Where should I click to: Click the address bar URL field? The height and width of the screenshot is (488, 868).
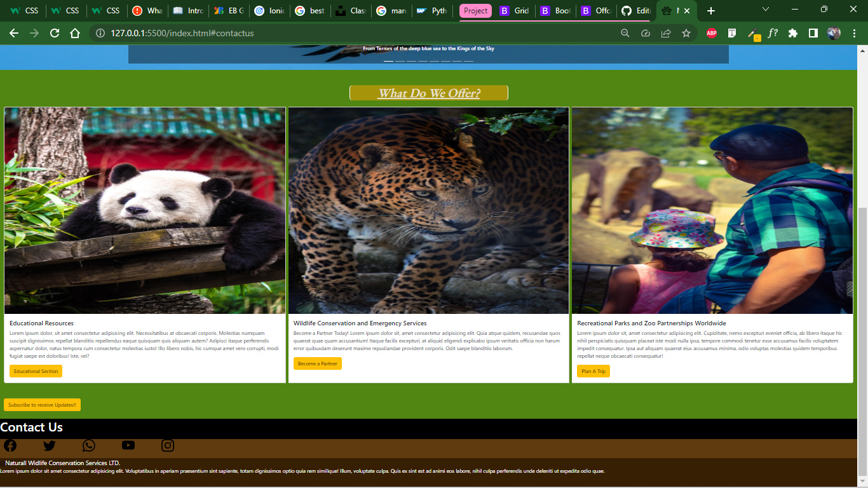(x=356, y=33)
